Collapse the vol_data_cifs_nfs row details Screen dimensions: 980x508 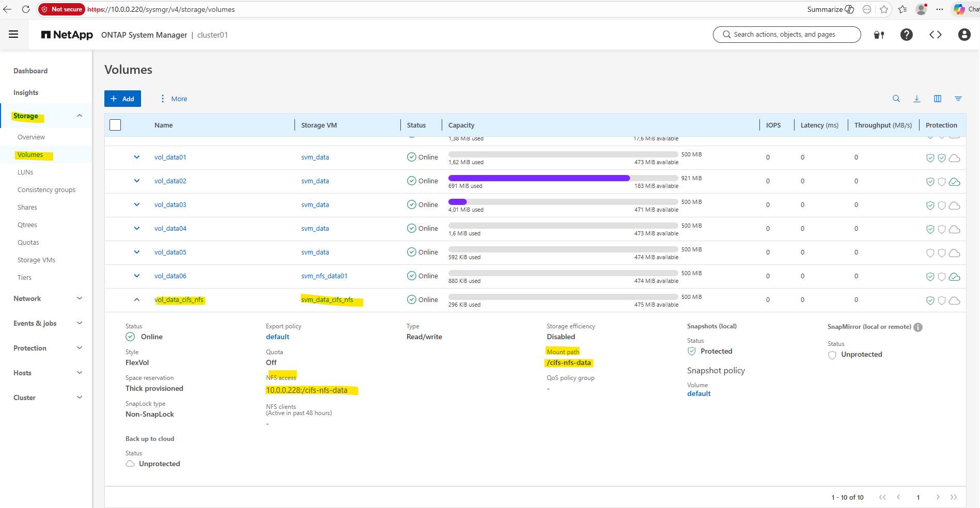tap(137, 300)
